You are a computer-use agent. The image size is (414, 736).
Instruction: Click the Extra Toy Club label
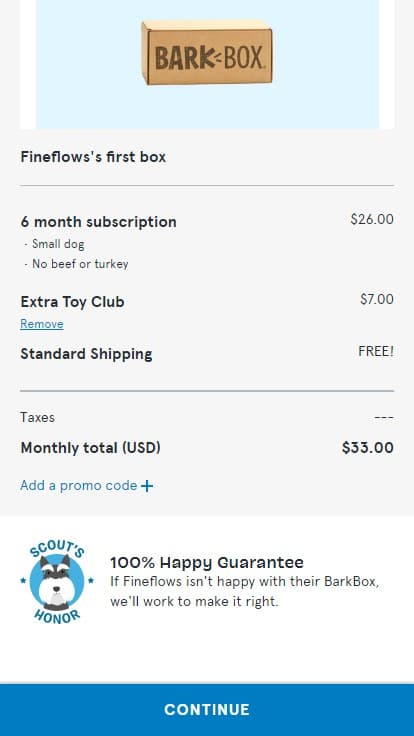click(x=72, y=301)
